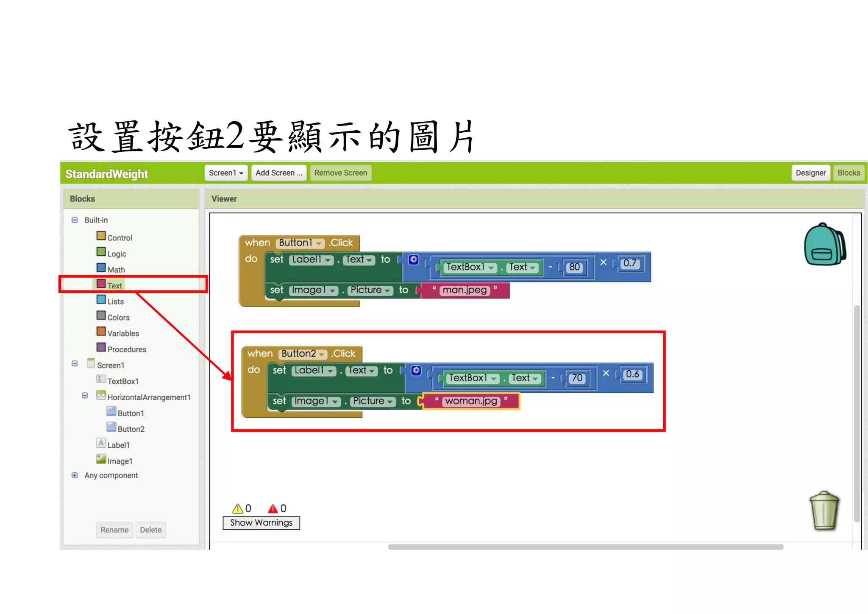
Task: Collapse the Built-in blocks tree
Action: [x=75, y=220]
